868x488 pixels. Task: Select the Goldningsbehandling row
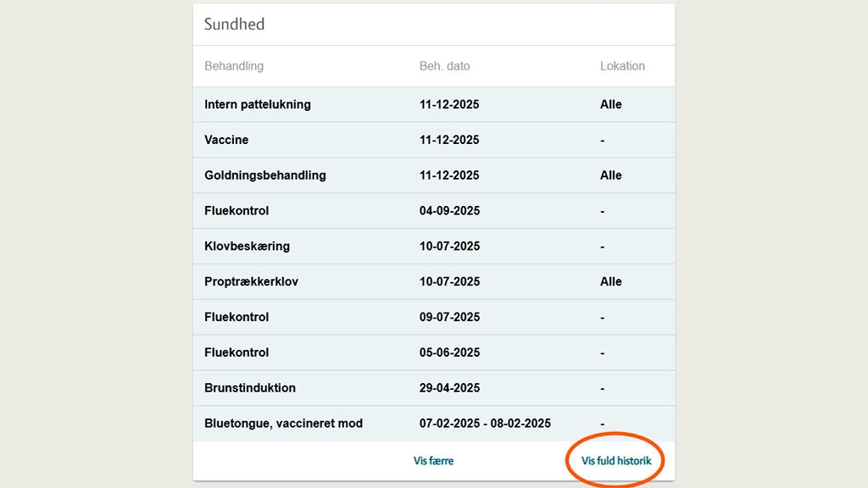click(x=267, y=175)
